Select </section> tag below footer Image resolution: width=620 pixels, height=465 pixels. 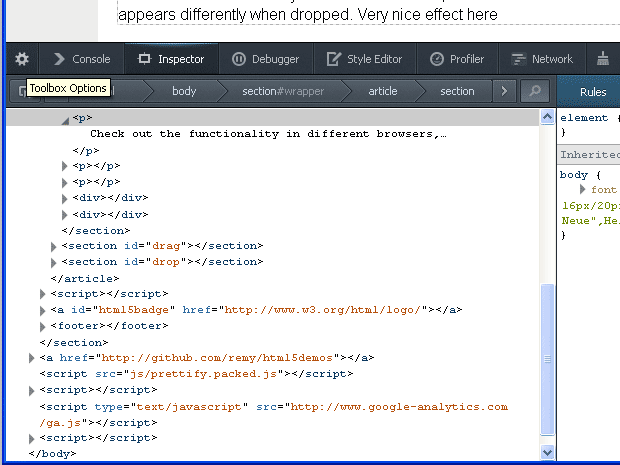coord(74,342)
